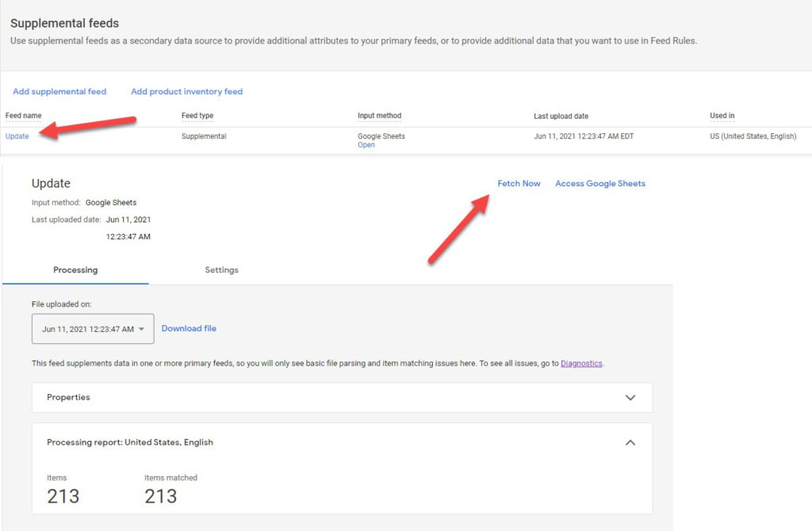This screenshot has height=531, width=812.
Task: Click Download file link
Action: click(x=189, y=328)
